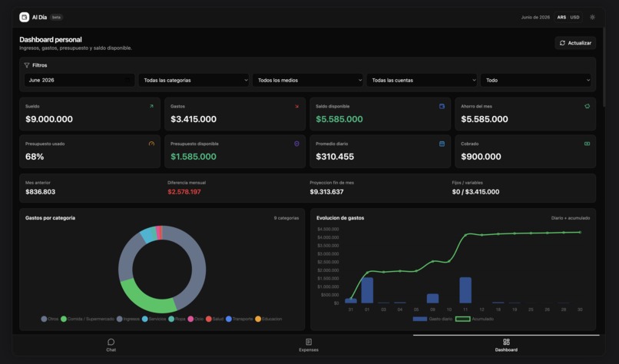Viewport: 619px width, 364px height.
Task: Click the Presupuesto disponible $1.585.000 value
Action: [194, 157]
